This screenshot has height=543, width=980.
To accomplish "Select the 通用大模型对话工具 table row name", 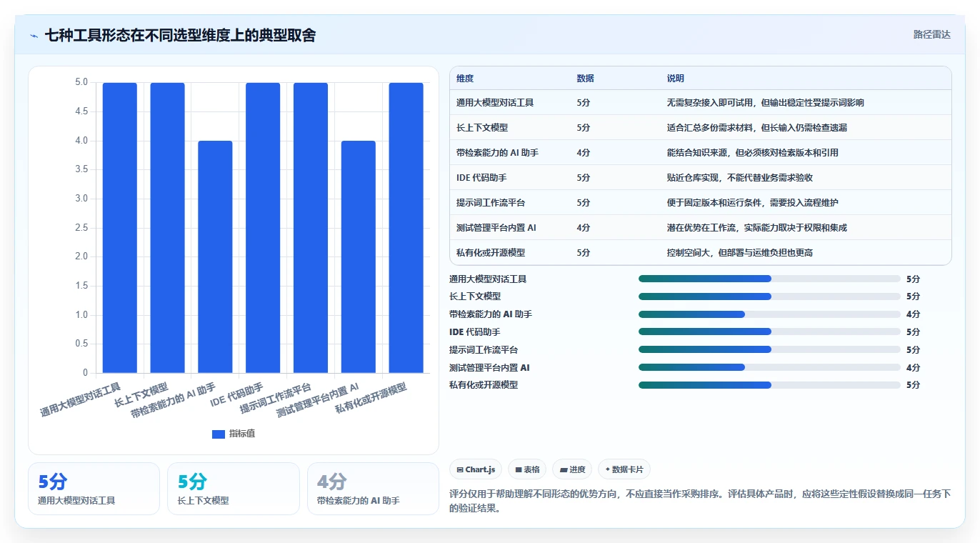I will pos(495,103).
